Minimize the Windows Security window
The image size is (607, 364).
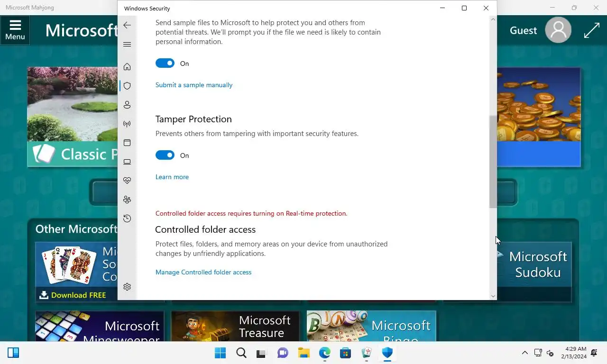(442, 8)
